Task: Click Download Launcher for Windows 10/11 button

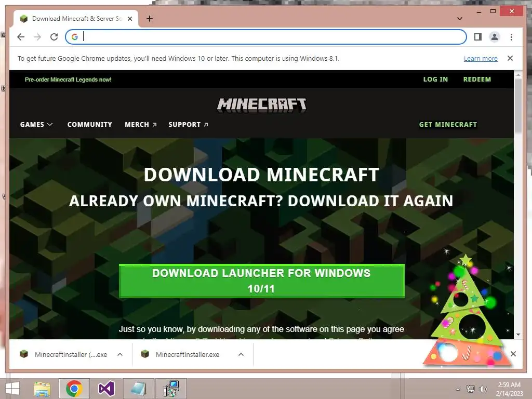Action: (x=262, y=281)
